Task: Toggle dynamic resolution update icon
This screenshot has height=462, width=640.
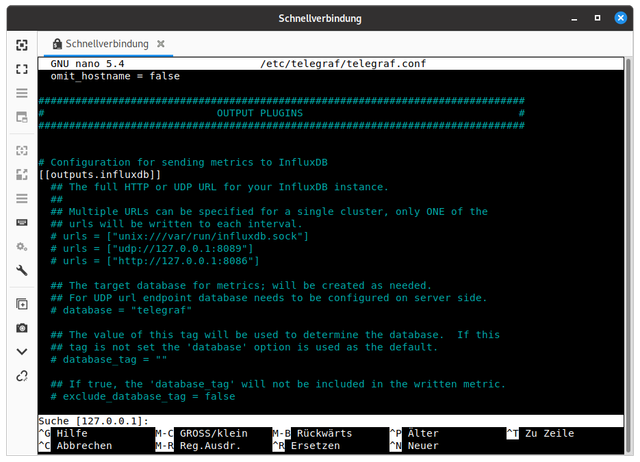Action: (x=22, y=151)
